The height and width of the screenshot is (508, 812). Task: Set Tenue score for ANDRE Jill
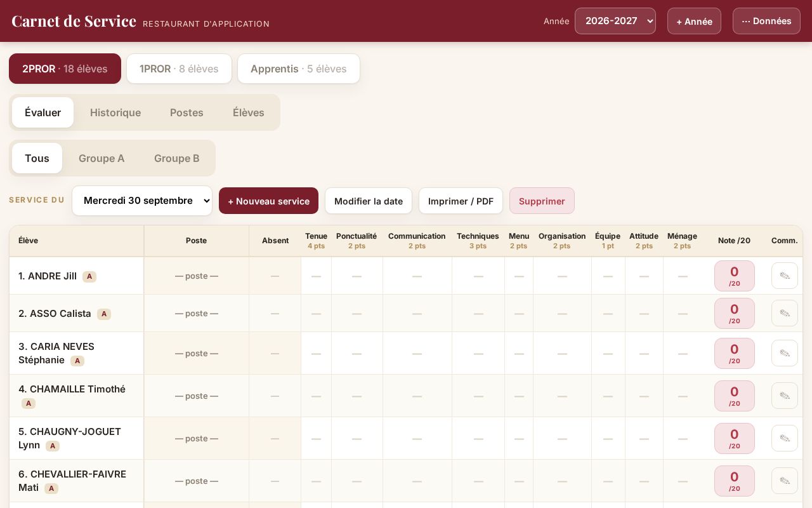[316, 276]
